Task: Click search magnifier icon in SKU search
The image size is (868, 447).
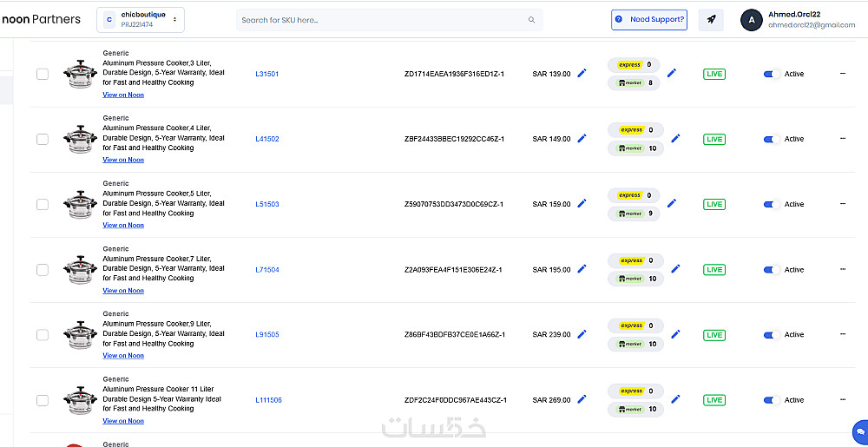Action: pyautogui.click(x=531, y=20)
